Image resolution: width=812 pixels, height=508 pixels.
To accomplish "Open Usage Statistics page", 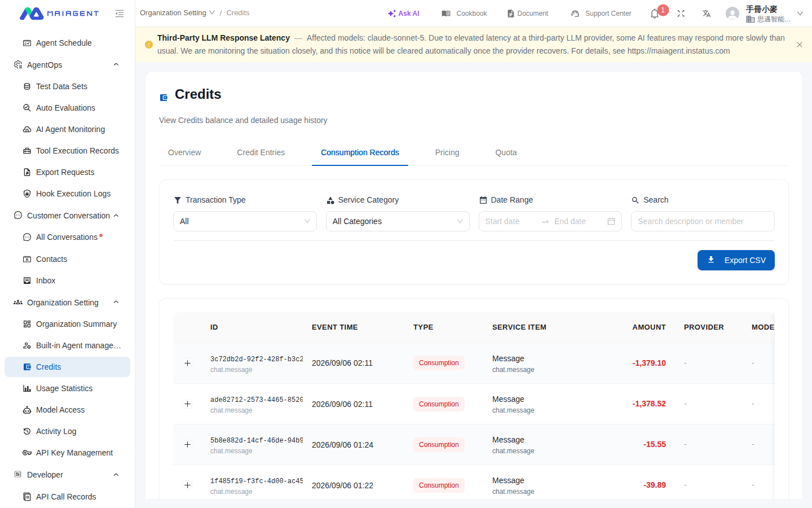I will [x=68, y=388].
